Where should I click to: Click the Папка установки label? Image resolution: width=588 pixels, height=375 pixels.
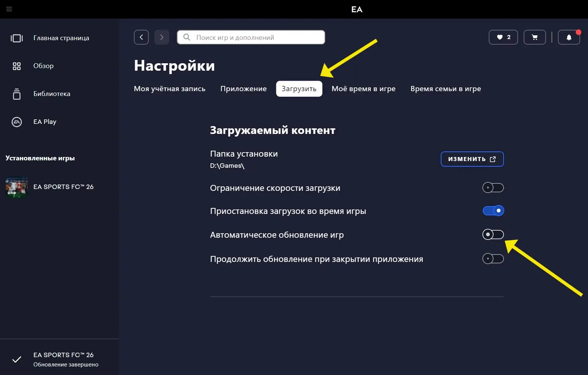[244, 154]
